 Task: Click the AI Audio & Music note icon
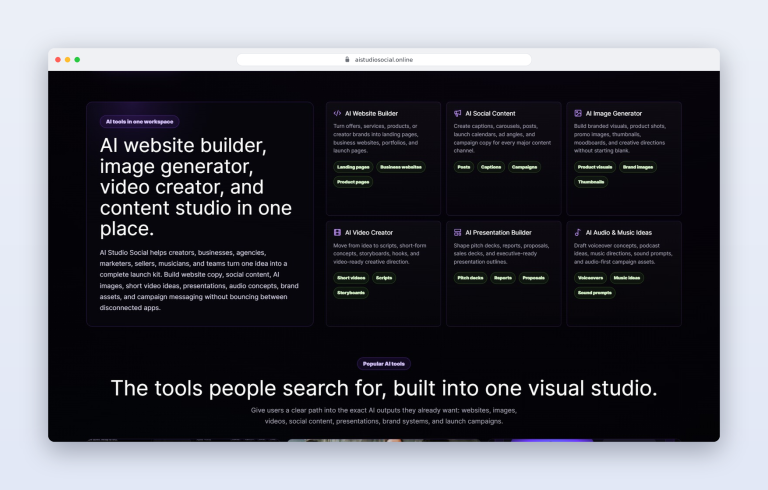point(578,232)
